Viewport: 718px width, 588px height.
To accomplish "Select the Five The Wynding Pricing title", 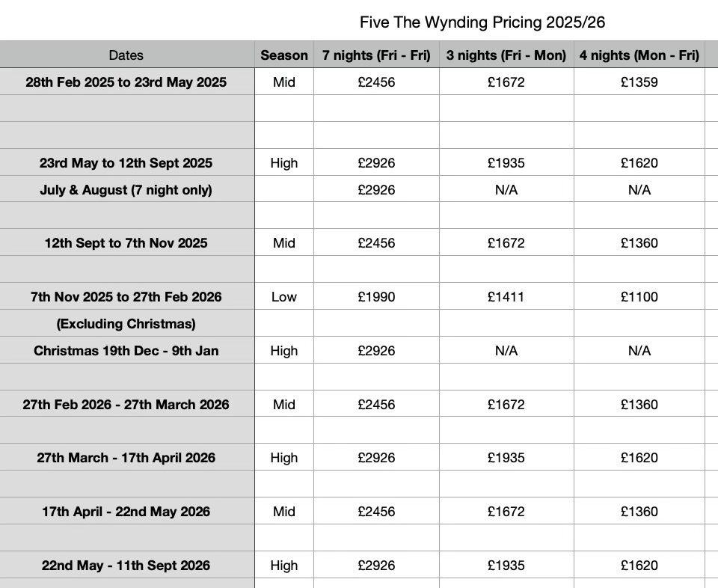I will 482,22.
